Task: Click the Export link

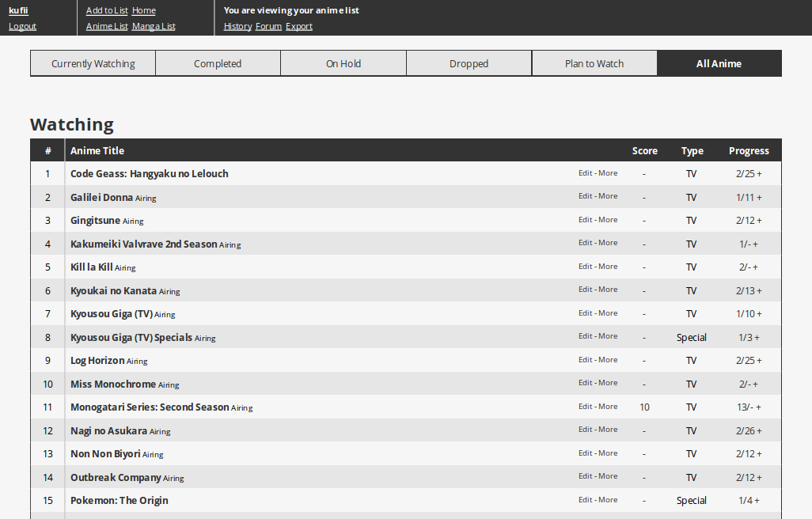Action: tap(299, 26)
